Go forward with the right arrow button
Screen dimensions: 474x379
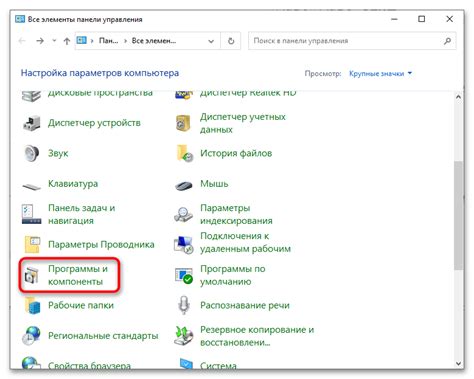40,41
